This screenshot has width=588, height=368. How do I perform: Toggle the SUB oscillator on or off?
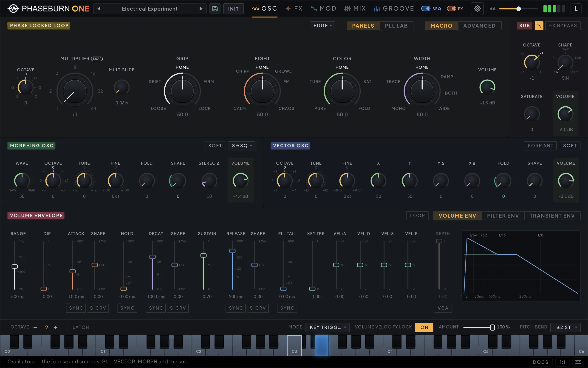(x=524, y=26)
